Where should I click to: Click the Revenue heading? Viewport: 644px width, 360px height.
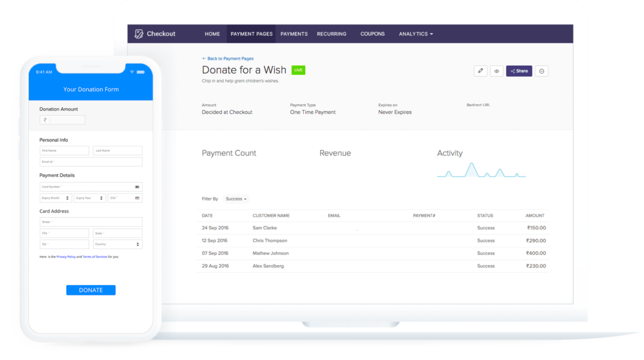335,153
